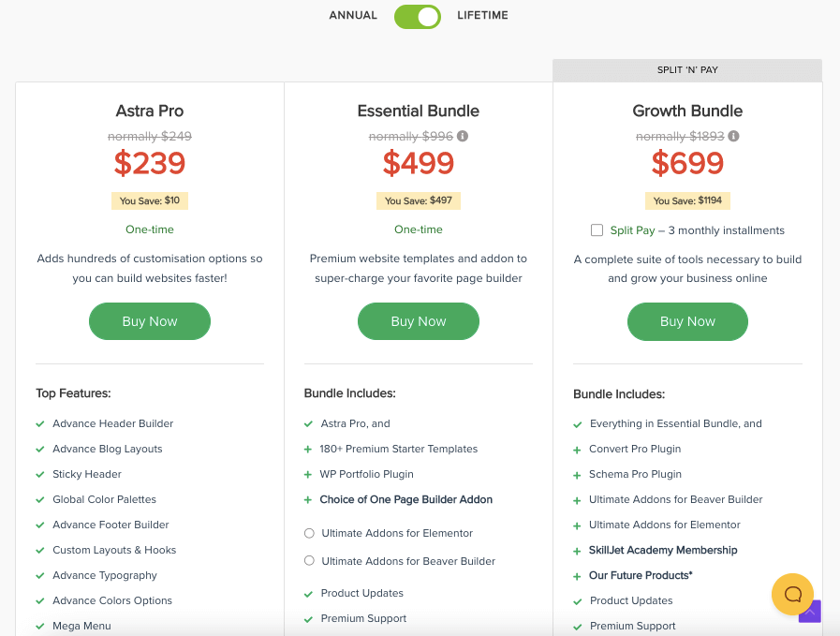Image resolution: width=840 pixels, height=636 pixels.
Task: Switch to LIFETIME pricing label
Action: click(483, 16)
